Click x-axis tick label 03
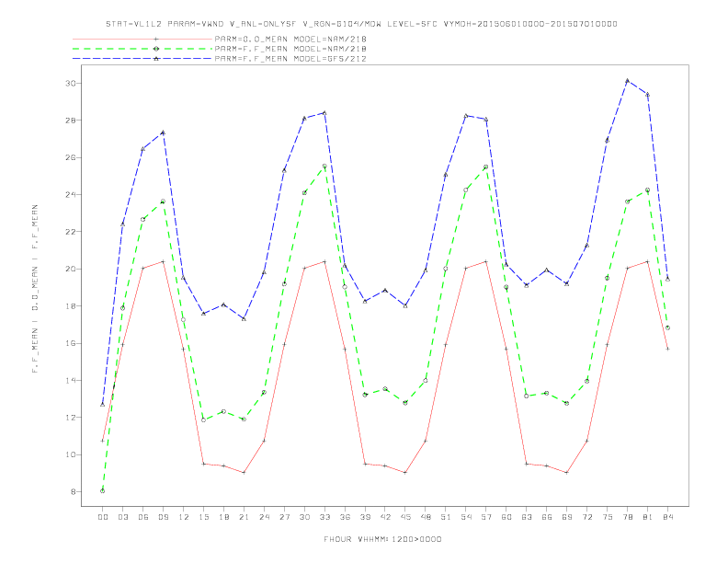728x563 pixels. [122, 517]
